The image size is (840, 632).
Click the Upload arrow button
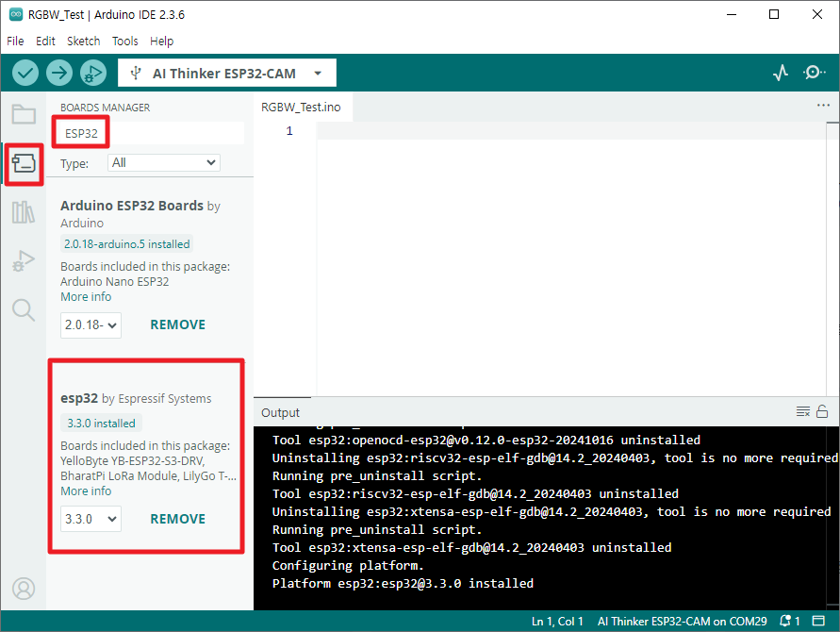click(59, 73)
